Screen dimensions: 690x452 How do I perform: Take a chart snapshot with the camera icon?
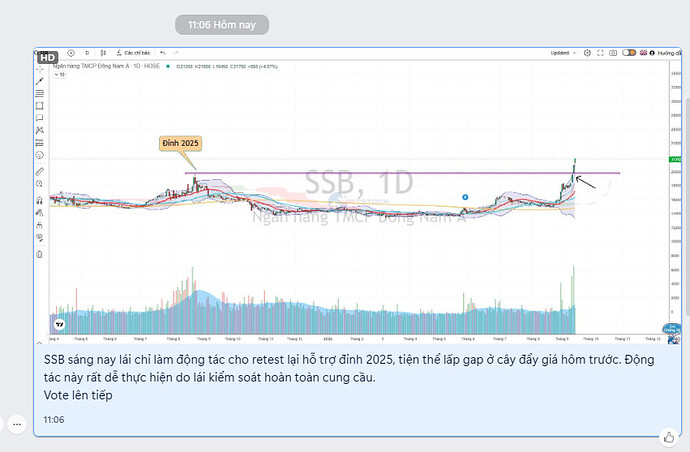click(613, 53)
